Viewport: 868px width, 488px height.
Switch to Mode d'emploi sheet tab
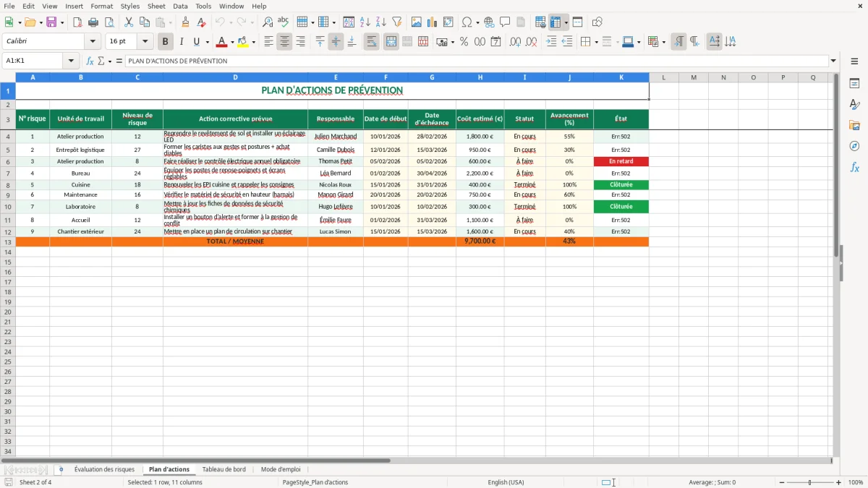click(x=281, y=469)
